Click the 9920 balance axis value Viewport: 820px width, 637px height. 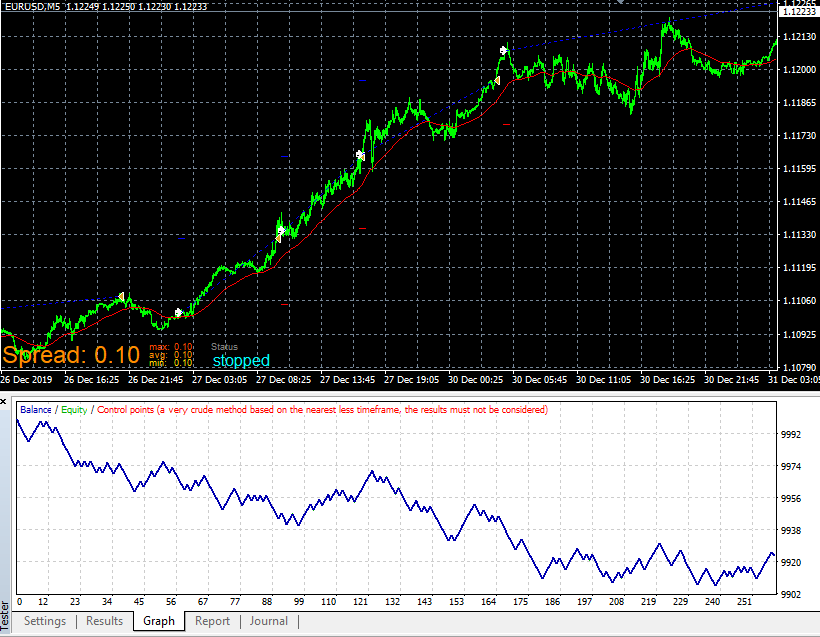point(791,562)
